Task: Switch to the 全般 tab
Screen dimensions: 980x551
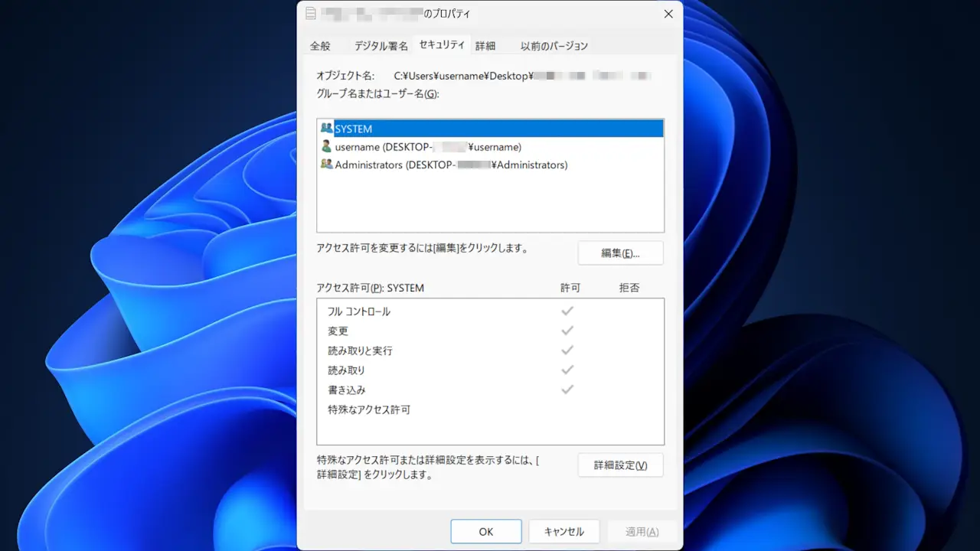Action: click(x=320, y=46)
